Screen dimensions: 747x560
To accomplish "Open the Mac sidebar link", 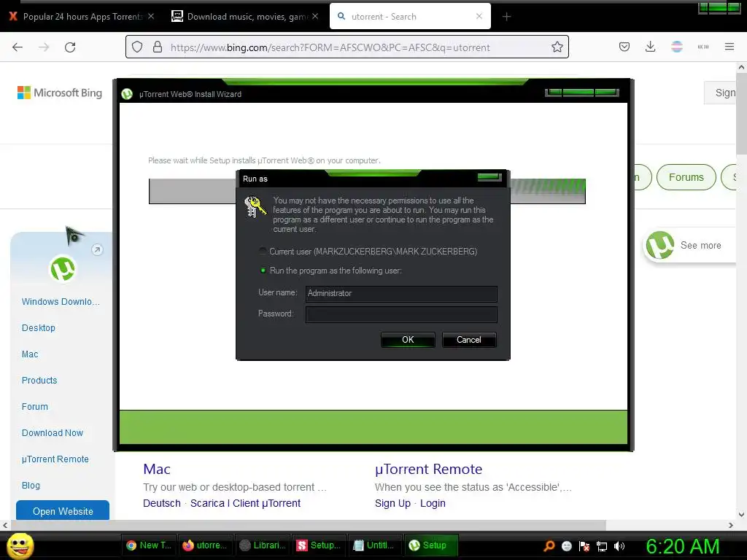I will 29,354.
